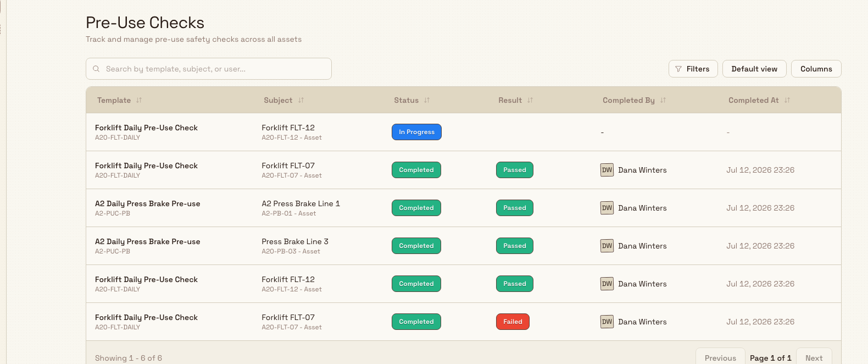
Task: Click the Completed By header label
Action: pyautogui.click(x=628, y=100)
